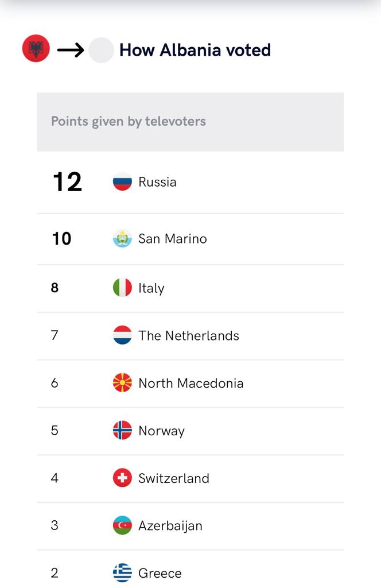Select the Russia country name
The width and height of the screenshot is (381, 588).
tap(157, 182)
